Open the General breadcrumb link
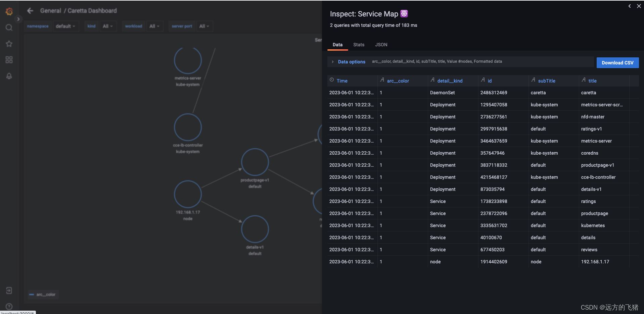Image resolution: width=644 pixels, height=314 pixels. pos(51,11)
